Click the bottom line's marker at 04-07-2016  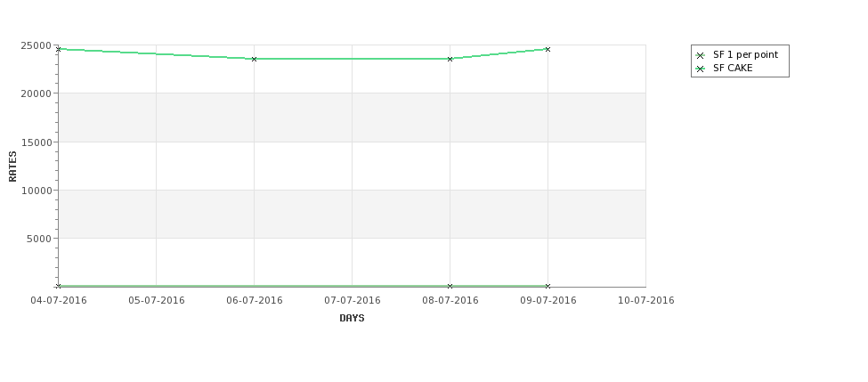[x=59, y=286]
